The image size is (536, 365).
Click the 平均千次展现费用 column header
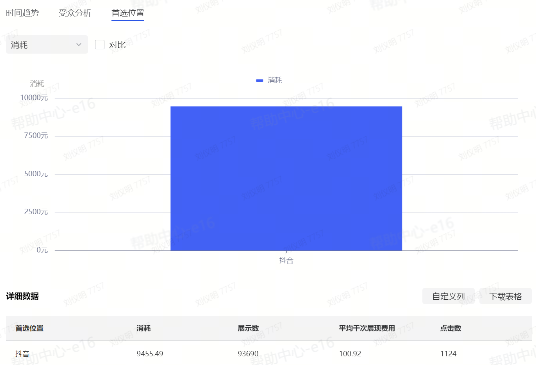pyautogui.click(x=367, y=328)
